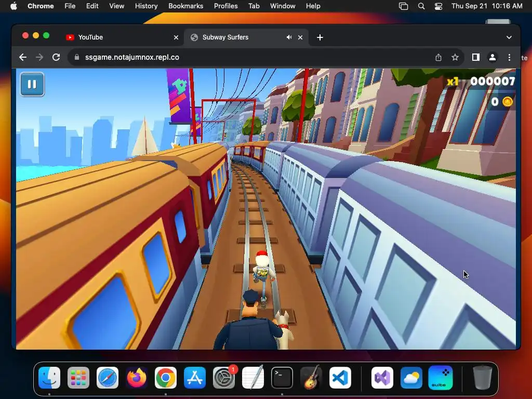Viewport: 532px width, 399px height.
Task: Open the Weather app from the Dock
Action: coord(411,377)
